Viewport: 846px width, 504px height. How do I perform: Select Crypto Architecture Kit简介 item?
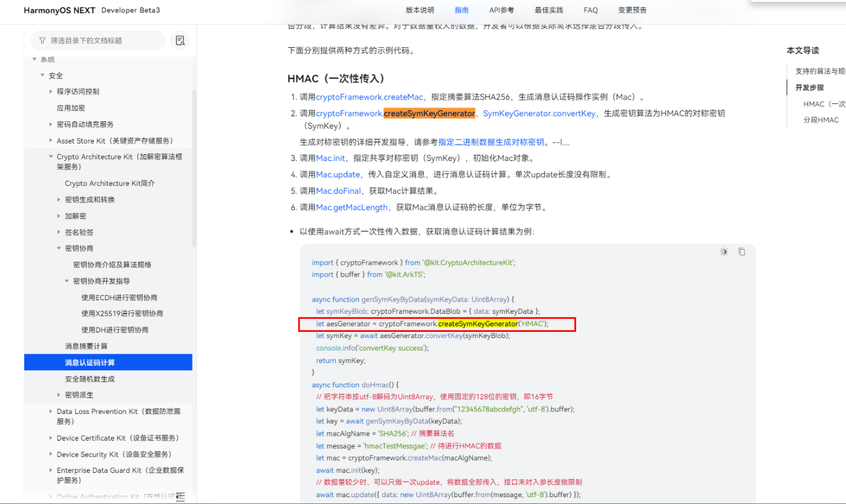coord(110,183)
